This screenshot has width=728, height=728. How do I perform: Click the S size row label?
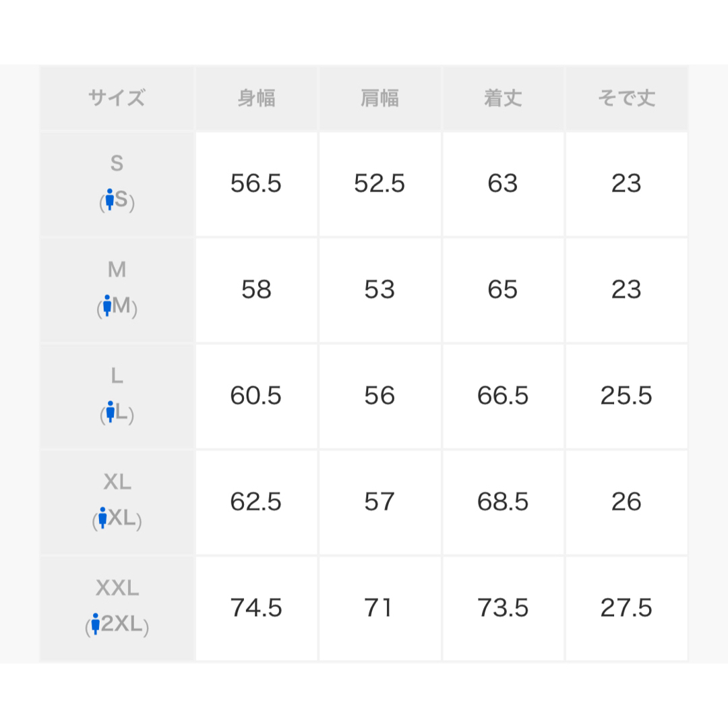coord(117,184)
